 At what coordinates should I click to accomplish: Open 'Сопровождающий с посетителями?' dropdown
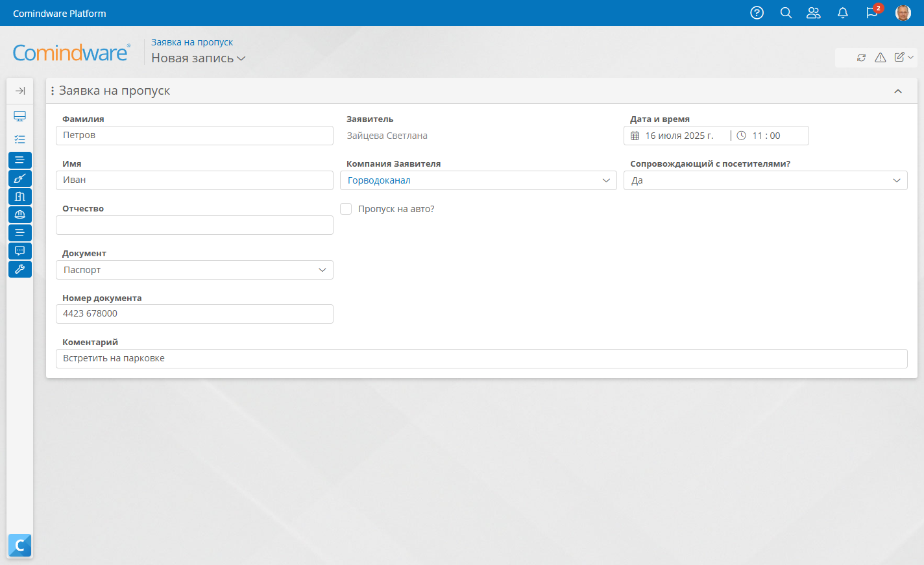765,180
